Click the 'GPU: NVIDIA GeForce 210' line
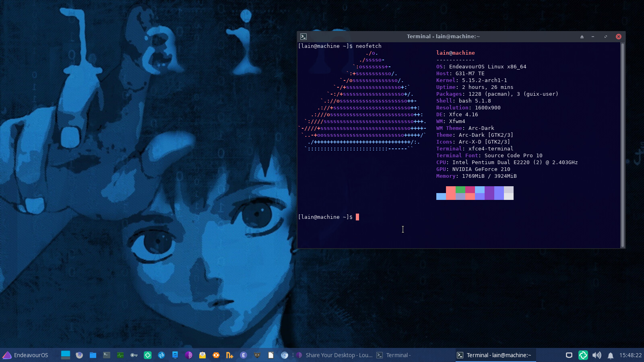Image resolution: width=644 pixels, height=362 pixels. (473, 169)
